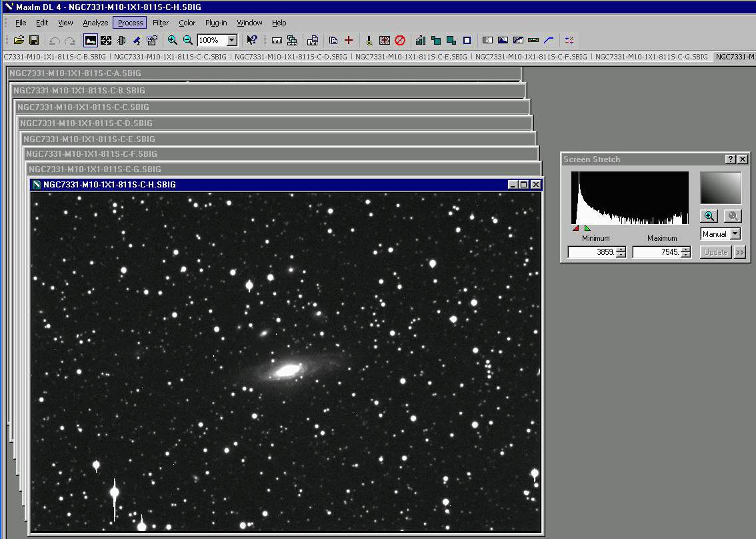Click the Undo arrow icon
756x539 pixels.
pyautogui.click(x=55, y=41)
